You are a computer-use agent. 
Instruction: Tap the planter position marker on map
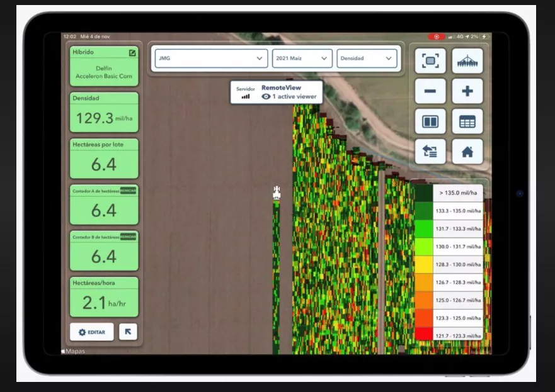click(276, 193)
